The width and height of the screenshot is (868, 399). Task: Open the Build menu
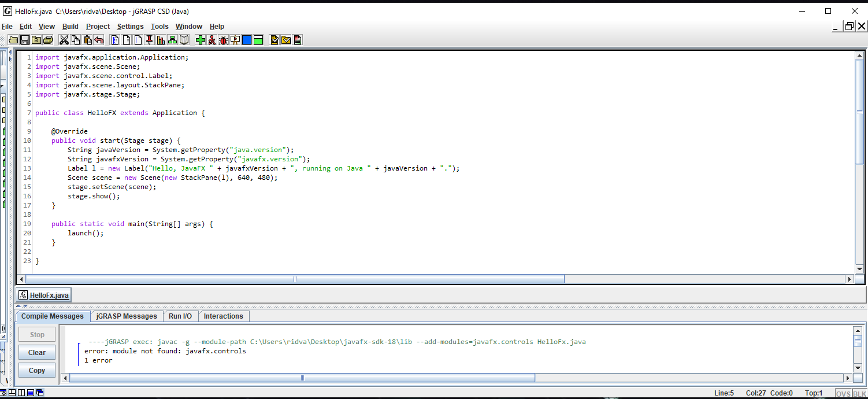(70, 26)
